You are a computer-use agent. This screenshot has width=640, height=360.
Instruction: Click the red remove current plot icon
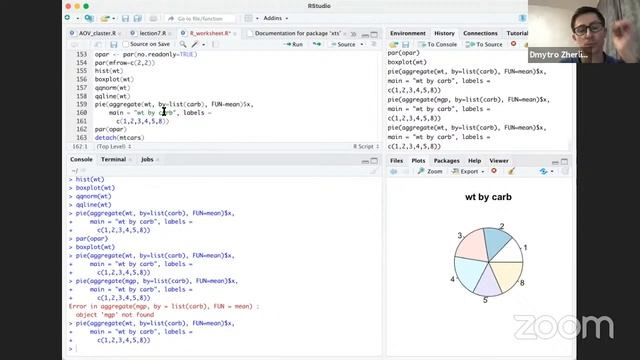[494, 171]
